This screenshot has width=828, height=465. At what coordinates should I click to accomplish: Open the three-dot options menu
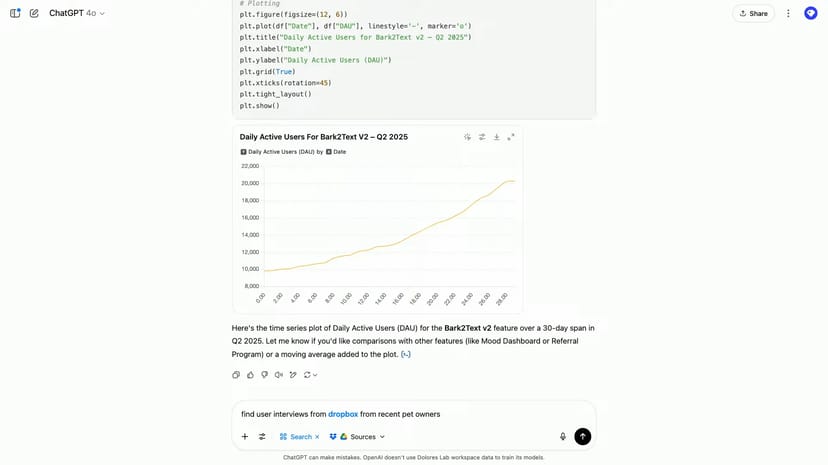[788, 13]
